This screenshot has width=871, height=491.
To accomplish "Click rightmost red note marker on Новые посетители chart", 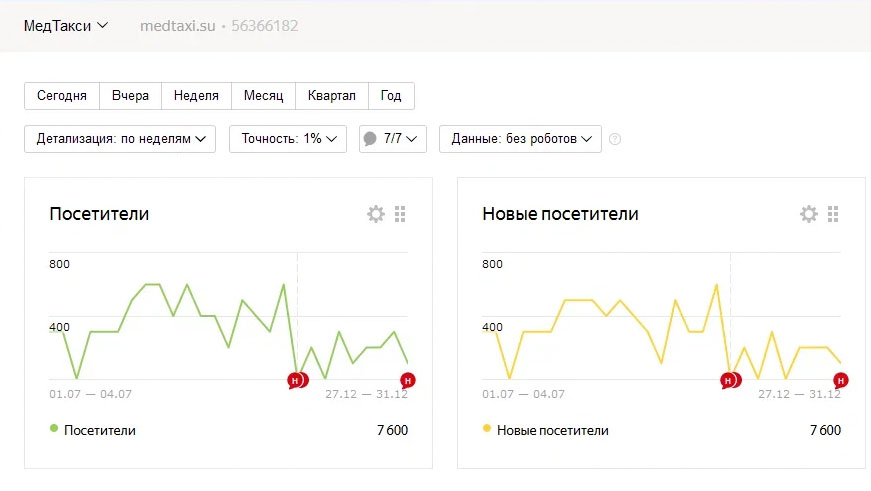I will click(x=841, y=380).
